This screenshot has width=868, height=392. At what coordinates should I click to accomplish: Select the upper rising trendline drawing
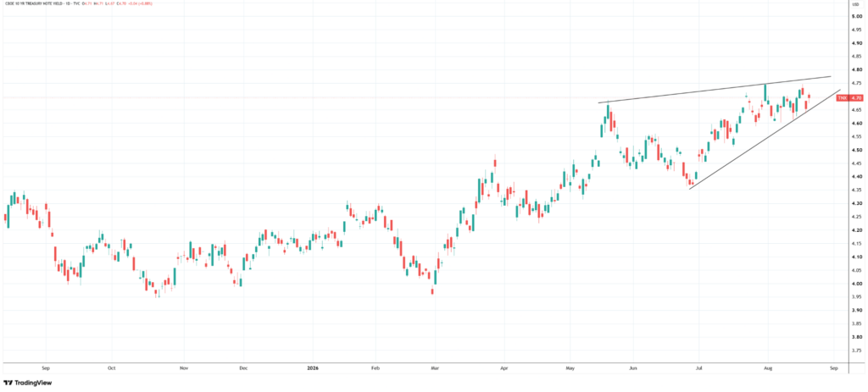714,90
